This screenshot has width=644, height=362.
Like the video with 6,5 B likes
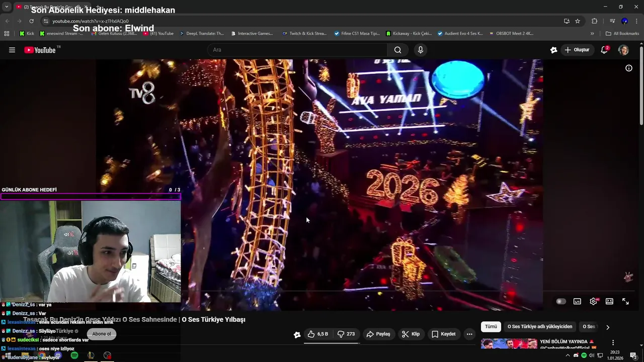(x=318, y=334)
